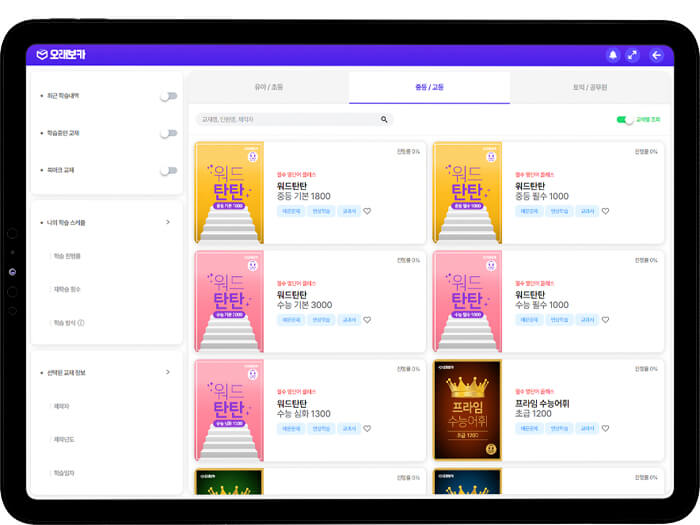700x525 pixels.
Task: Expand 선택된 교재 정보 chevron
Action: (x=168, y=372)
